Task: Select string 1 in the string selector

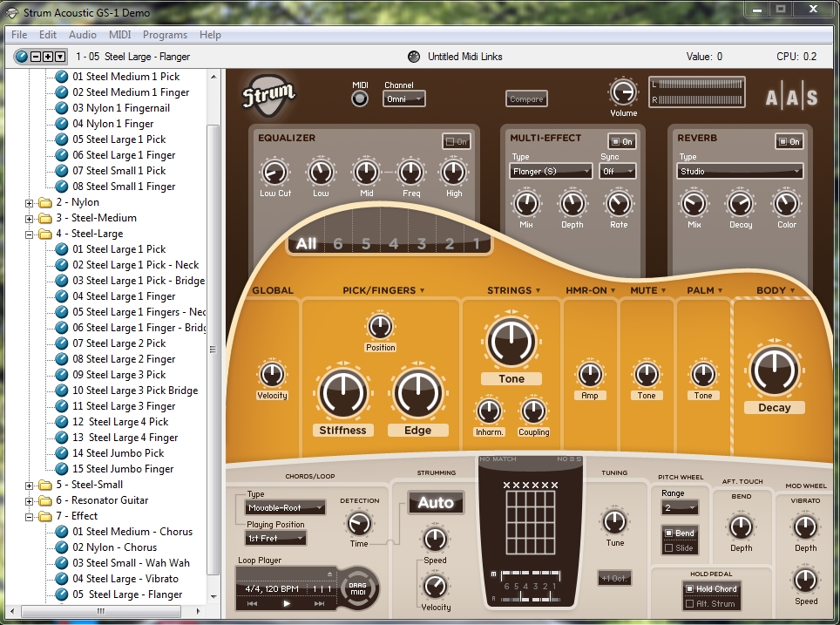Action: click(x=477, y=244)
